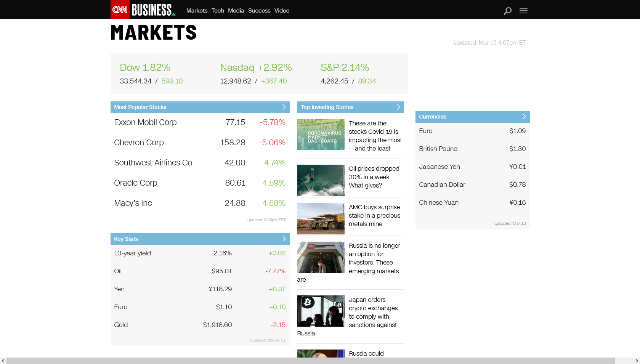The height and width of the screenshot is (364, 640).
Task: Click Chevron's -5.06% change value
Action: [x=272, y=143]
